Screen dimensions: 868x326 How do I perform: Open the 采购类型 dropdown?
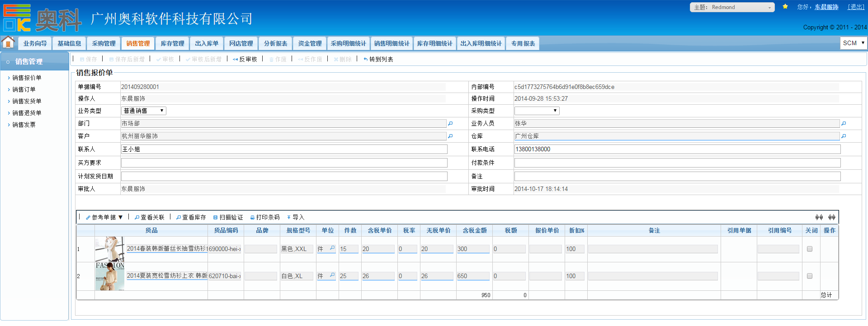[x=537, y=111]
